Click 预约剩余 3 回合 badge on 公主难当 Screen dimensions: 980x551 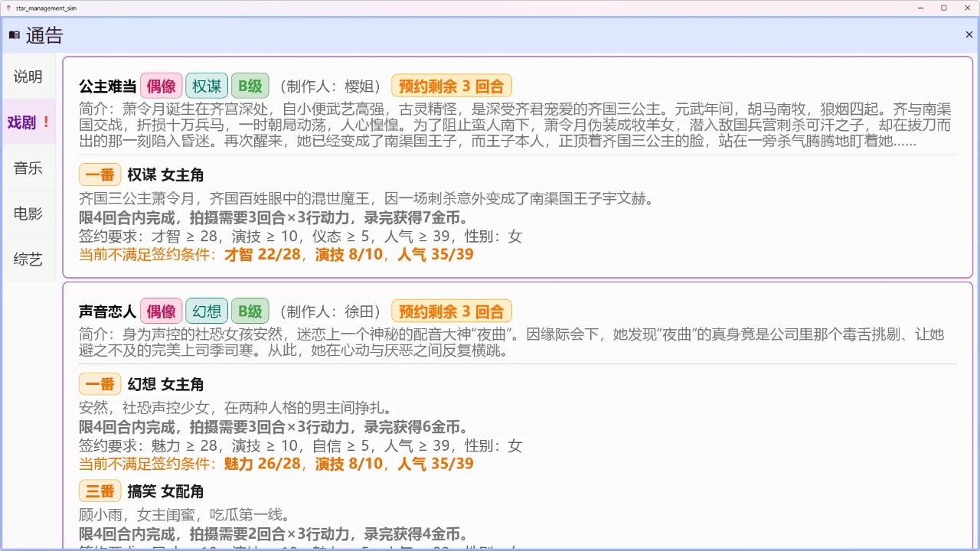pos(452,86)
